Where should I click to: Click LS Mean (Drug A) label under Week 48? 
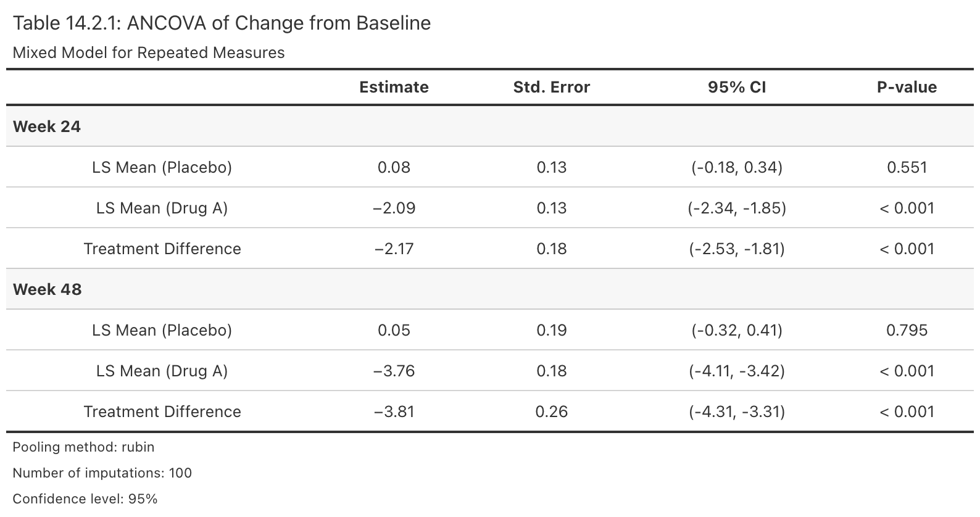(x=162, y=371)
